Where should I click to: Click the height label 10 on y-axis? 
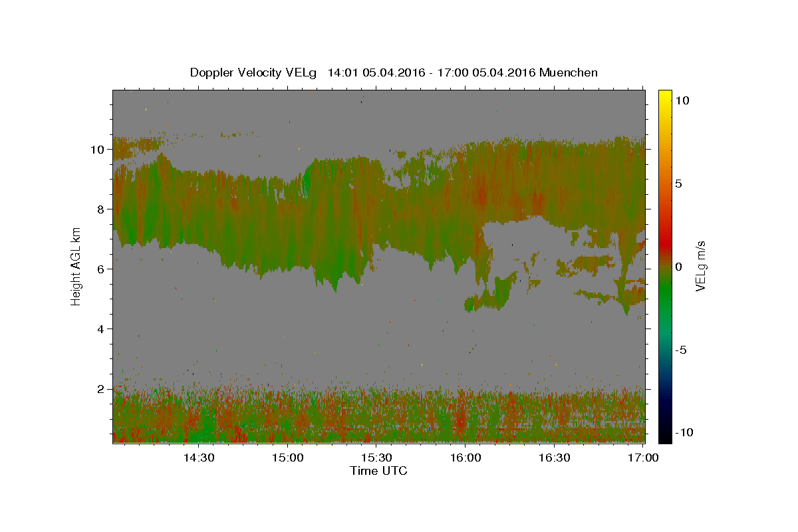[98, 150]
